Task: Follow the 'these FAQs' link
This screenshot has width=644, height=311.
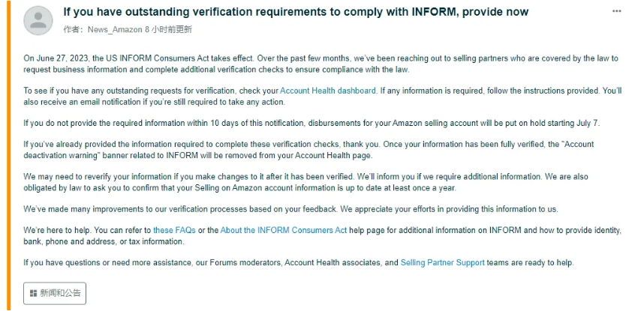Action: click(174, 230)
